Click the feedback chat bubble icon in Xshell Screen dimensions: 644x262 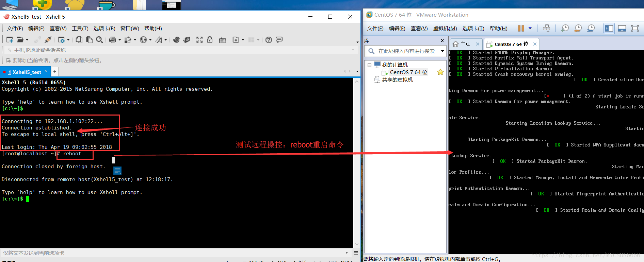point(279,40)
